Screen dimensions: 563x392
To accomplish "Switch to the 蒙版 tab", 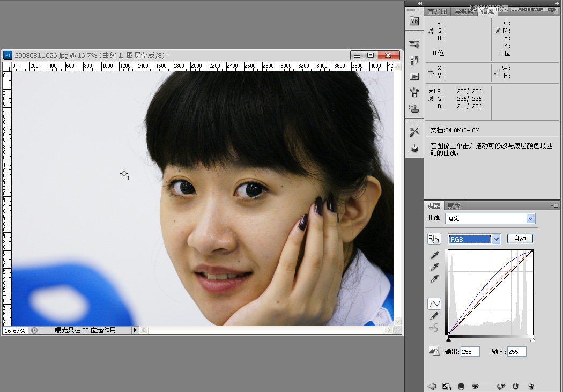I will point(454,205).
